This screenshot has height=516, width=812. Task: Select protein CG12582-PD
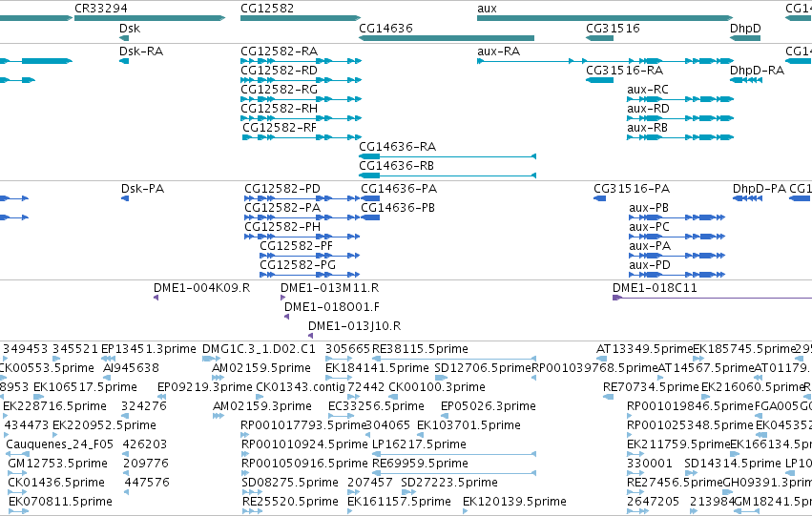click(282, 189)
